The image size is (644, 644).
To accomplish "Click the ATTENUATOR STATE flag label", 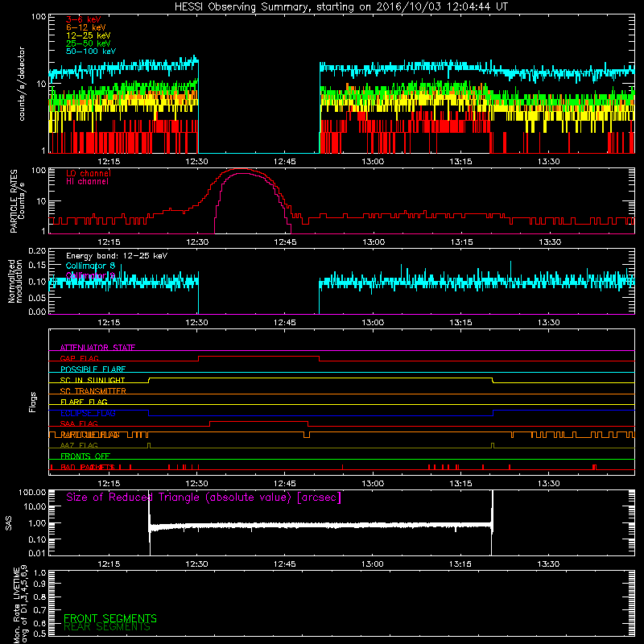I will (x=97, y=348).
